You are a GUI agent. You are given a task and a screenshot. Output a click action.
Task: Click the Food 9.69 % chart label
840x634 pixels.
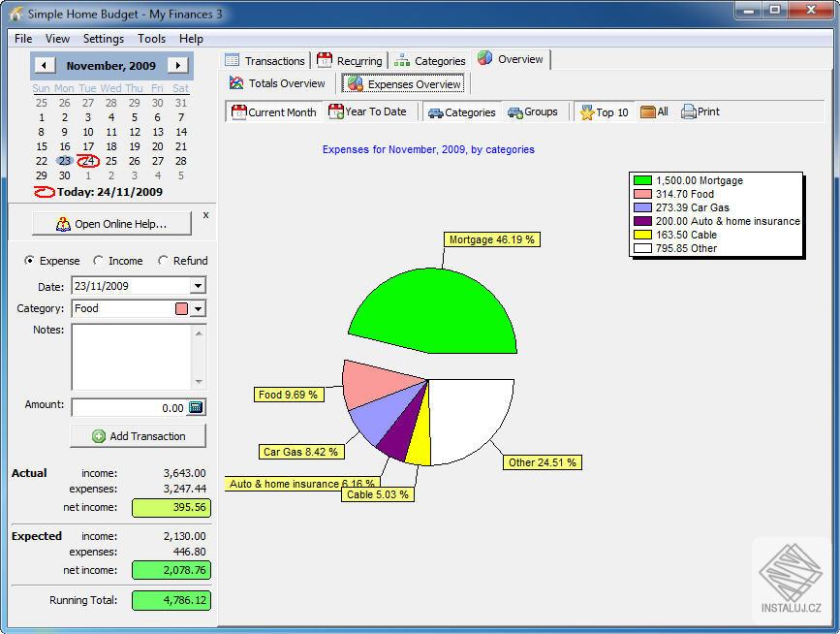coord(288,395)
